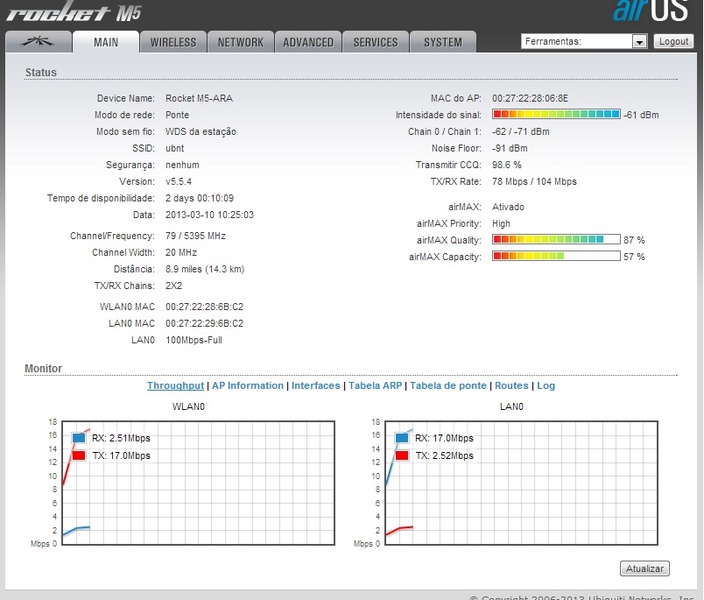Open the Ubiquiti logo tab
704x600 pixels.
[x=39, y=42]
